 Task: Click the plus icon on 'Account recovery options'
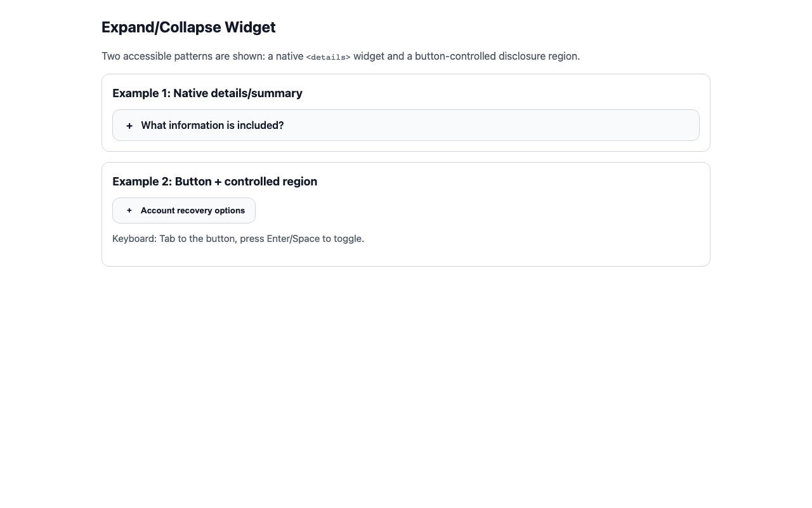click(129, 210)
